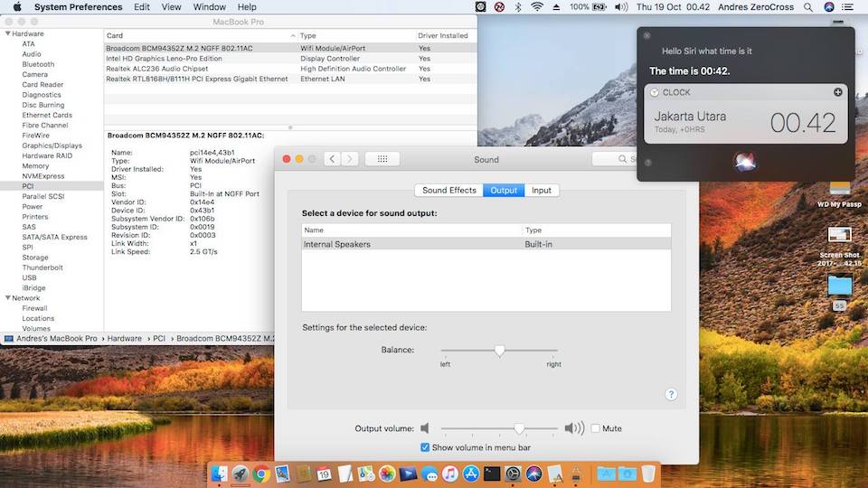Open Terminal from the dock
The width and height of the screenshot is (868, 488).
click(x=492, y=474)
